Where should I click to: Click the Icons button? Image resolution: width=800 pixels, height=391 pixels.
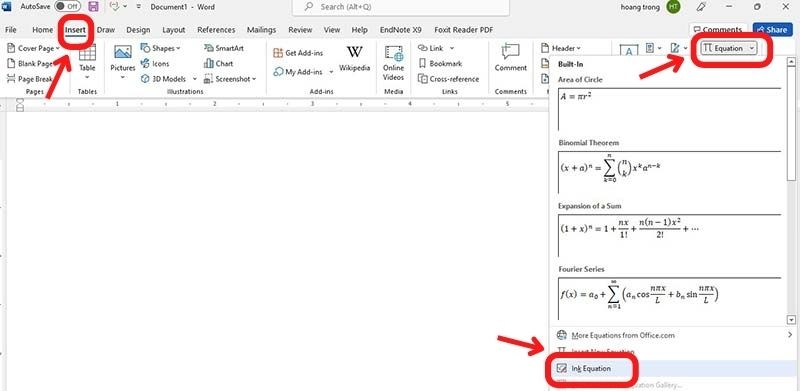tap(155, 64)
